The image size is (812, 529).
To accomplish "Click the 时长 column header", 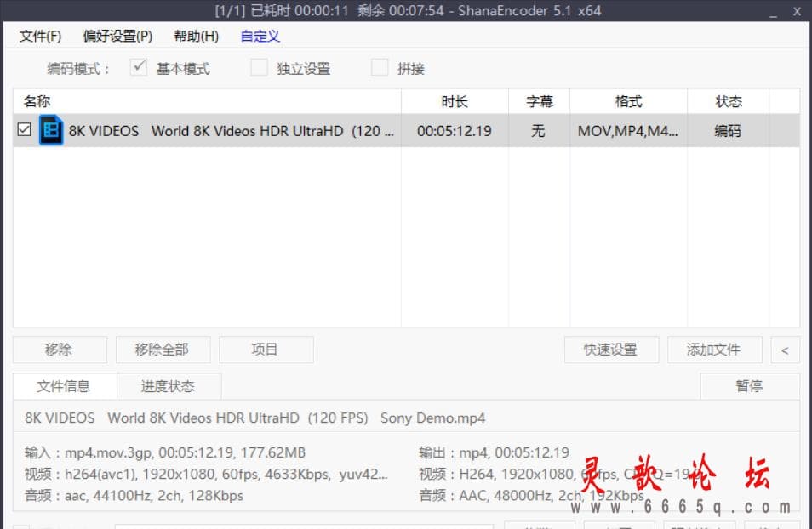I will tap(455, 101).
